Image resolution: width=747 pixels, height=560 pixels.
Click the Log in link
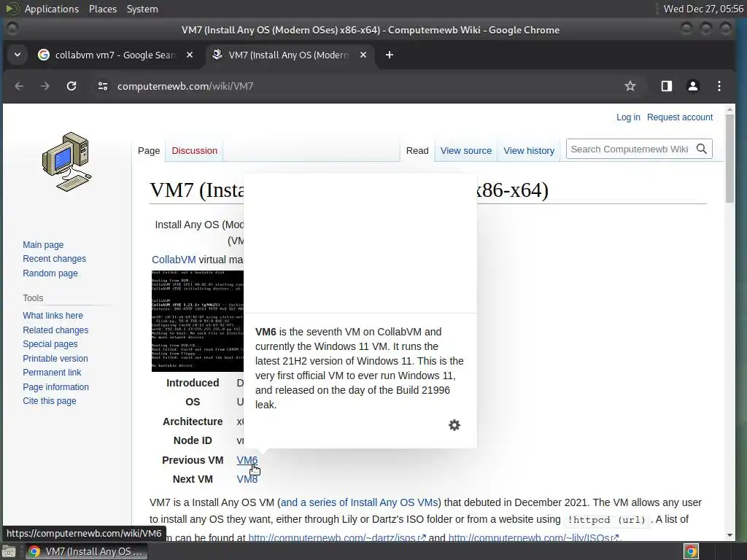628,117
